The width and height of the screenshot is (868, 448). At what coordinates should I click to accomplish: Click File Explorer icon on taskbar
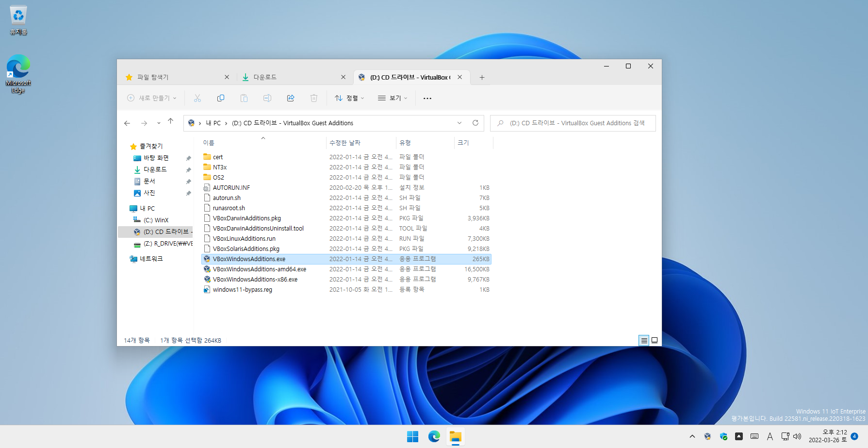click(455, 437)
